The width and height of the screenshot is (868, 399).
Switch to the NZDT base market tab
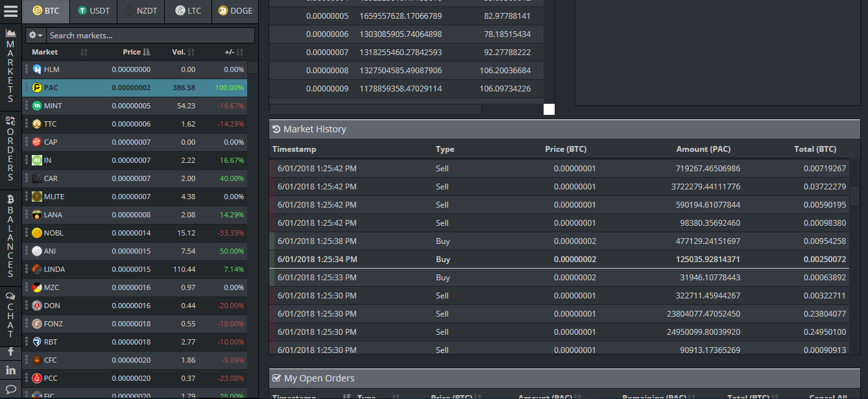coord(141,11)
